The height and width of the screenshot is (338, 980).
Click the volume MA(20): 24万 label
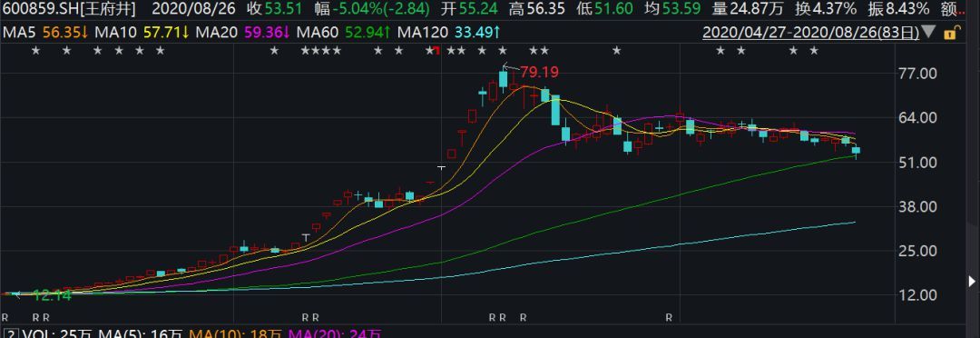(x=334, y=333)
